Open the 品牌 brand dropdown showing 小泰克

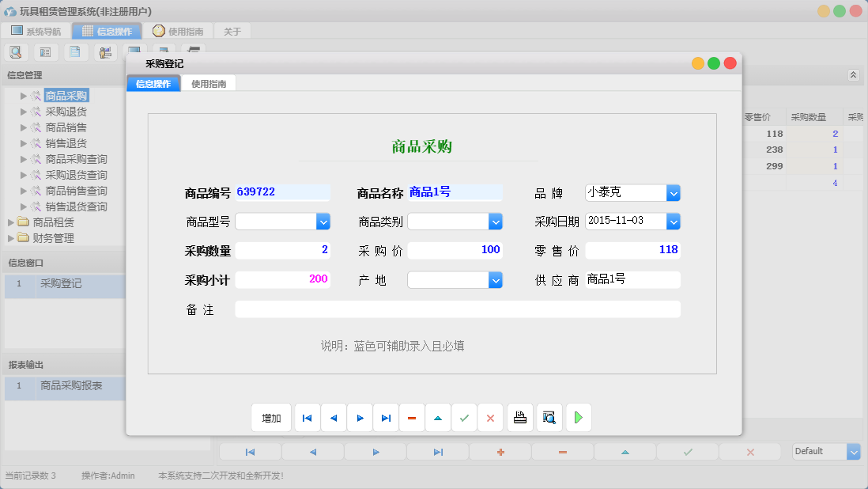(x=673, y=192)
